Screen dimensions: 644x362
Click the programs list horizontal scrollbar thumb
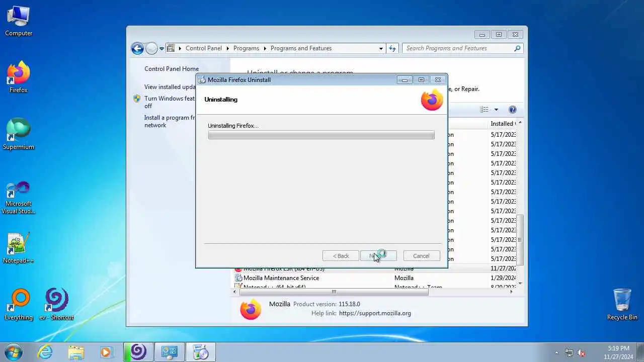[334, 292]
